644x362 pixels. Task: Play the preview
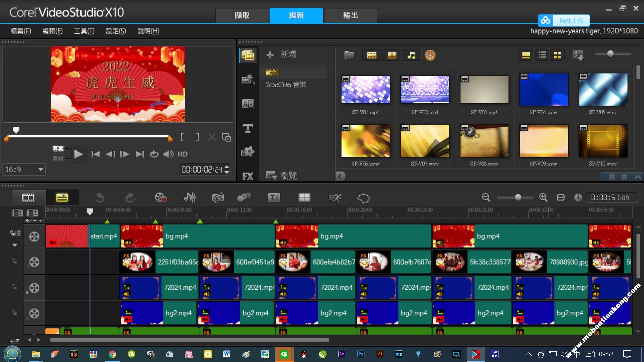click(78, 154)
